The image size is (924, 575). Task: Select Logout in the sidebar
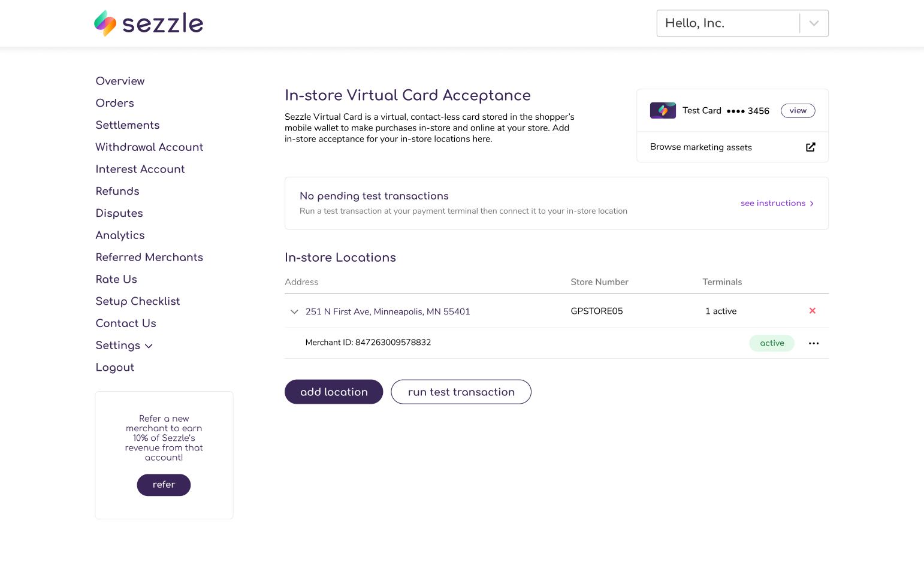tap(115, 368)
